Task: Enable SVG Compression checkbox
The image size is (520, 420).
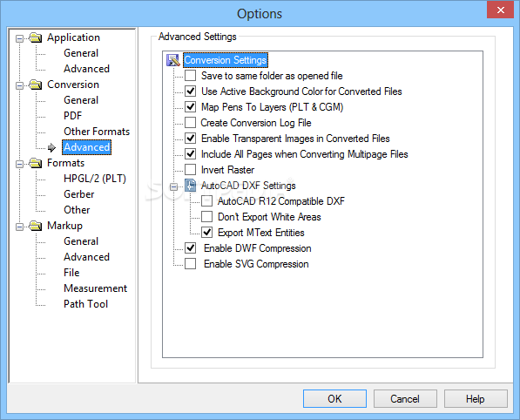Action: coord(191,264)
